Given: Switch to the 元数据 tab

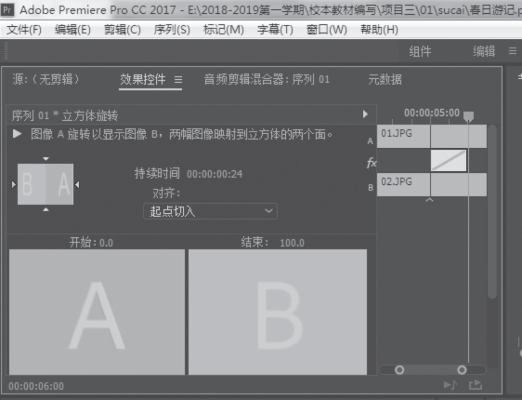Looking at the screenshot, I should [x=385, y=79].
